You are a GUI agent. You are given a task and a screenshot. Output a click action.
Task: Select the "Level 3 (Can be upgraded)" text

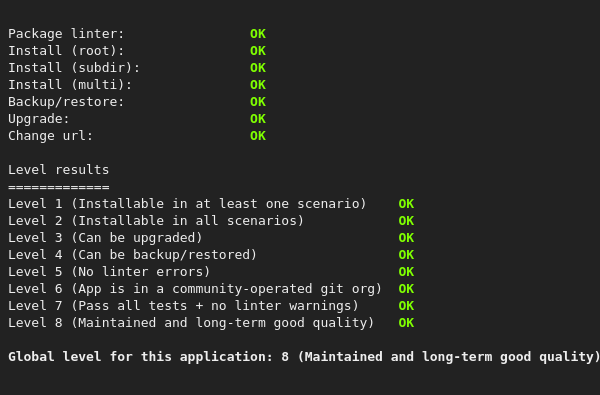(x=105, y=238)
